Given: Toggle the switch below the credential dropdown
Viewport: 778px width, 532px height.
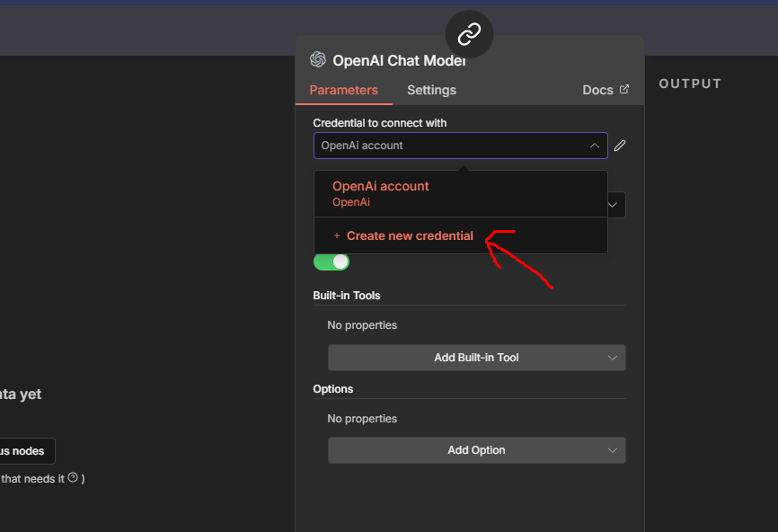Looking at the screenshot, I should [x=332, y=262].
